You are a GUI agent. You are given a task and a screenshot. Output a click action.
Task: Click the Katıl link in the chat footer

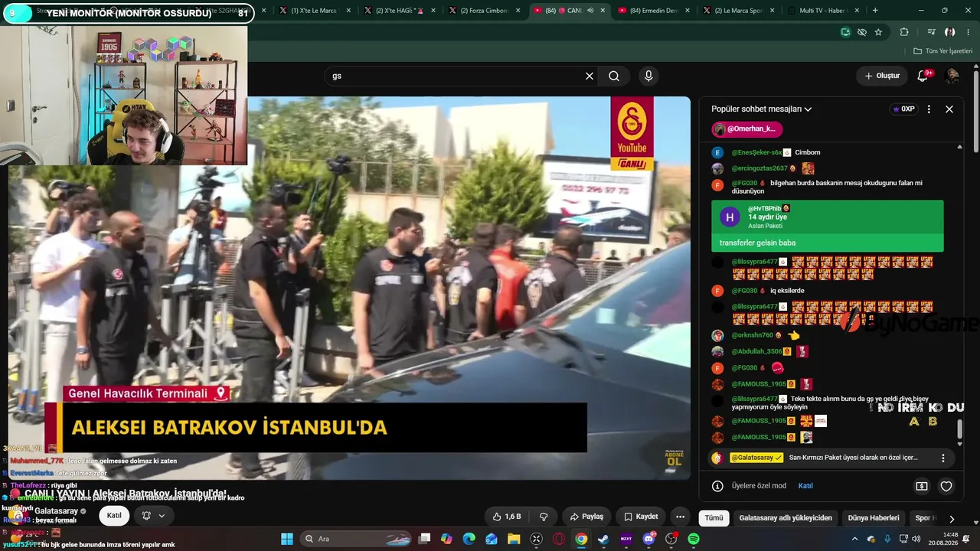pyautogui.click(x=805, y=486)
